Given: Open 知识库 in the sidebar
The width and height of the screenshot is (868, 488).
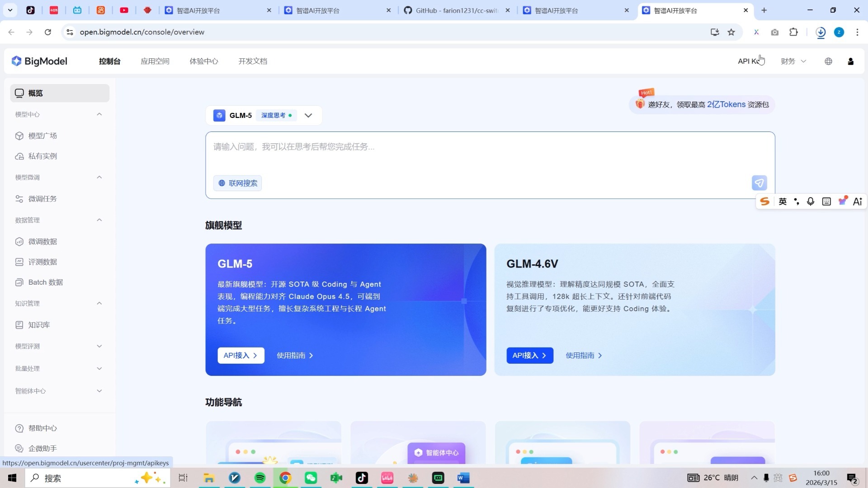Looking at the screenshot, I should click(x=39, y=325).
